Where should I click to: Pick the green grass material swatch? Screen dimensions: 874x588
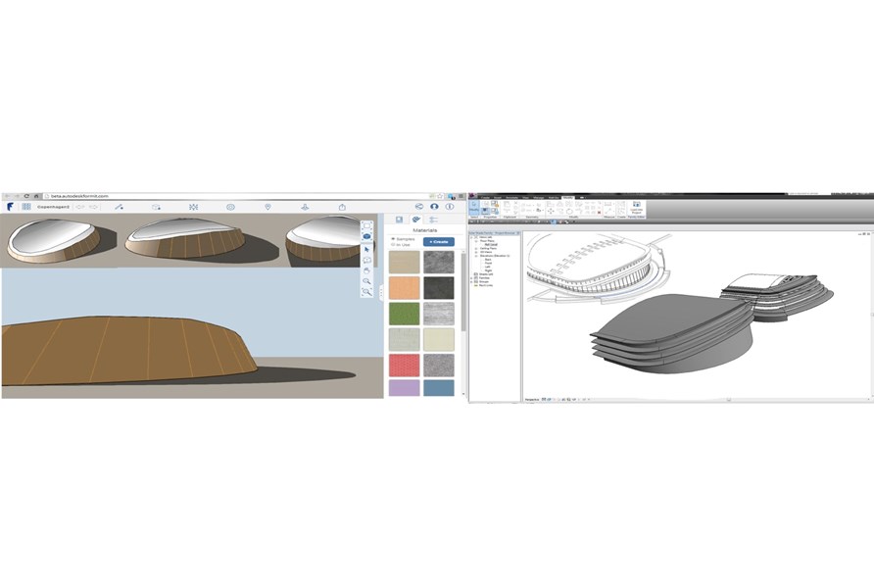pyautogui.click(x=404, y=314)
